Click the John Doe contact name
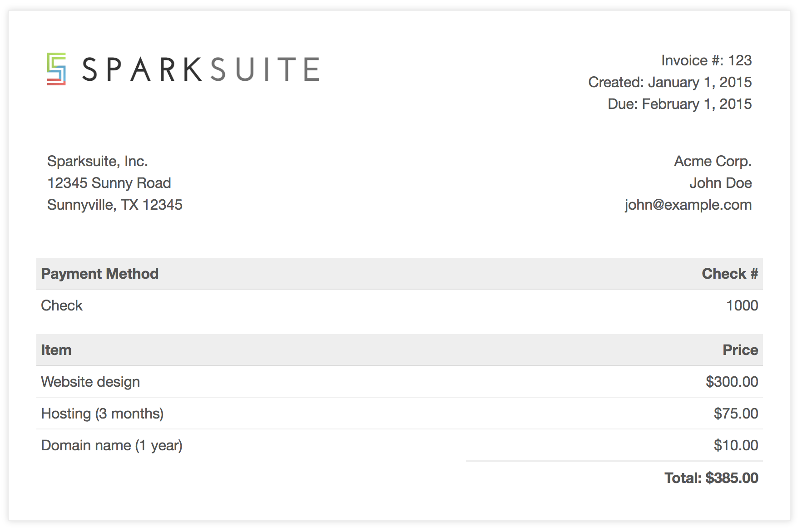The width and height of the screenshot is (802, 532). [720, 183]
